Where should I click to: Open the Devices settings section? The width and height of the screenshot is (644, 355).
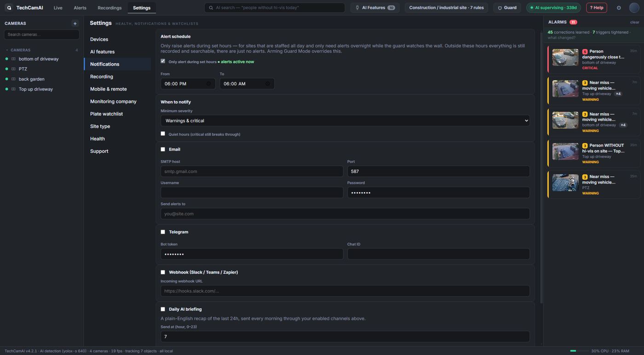point(117,40)
